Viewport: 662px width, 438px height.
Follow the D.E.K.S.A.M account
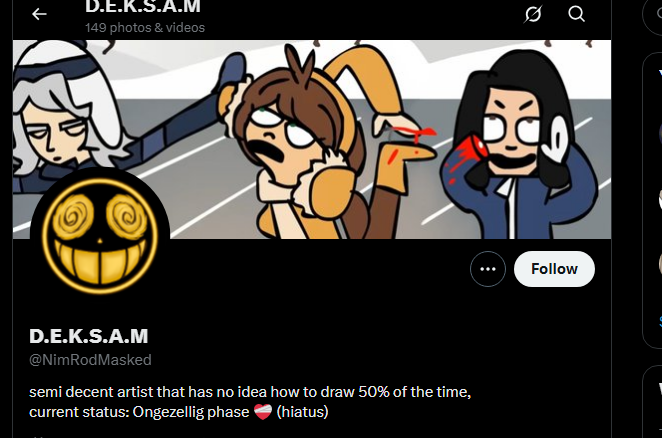[x=554, y=269]
